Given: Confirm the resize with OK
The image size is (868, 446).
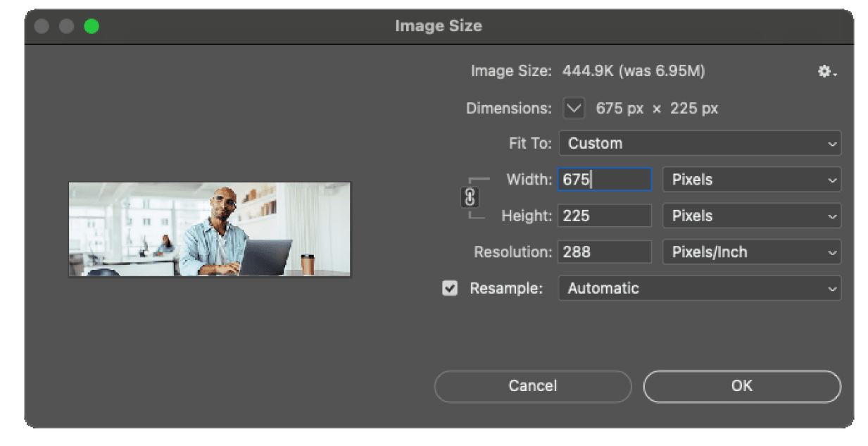Looking at the screenshot, I should (741, 385).
